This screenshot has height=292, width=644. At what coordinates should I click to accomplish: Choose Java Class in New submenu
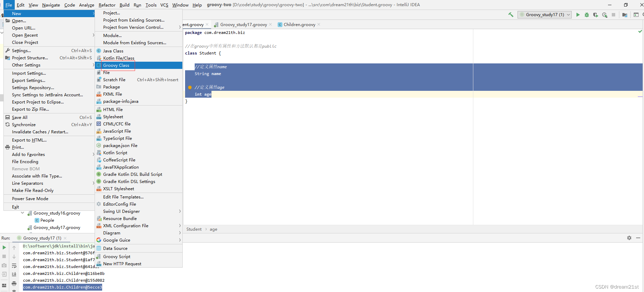(x=138, y=51)
